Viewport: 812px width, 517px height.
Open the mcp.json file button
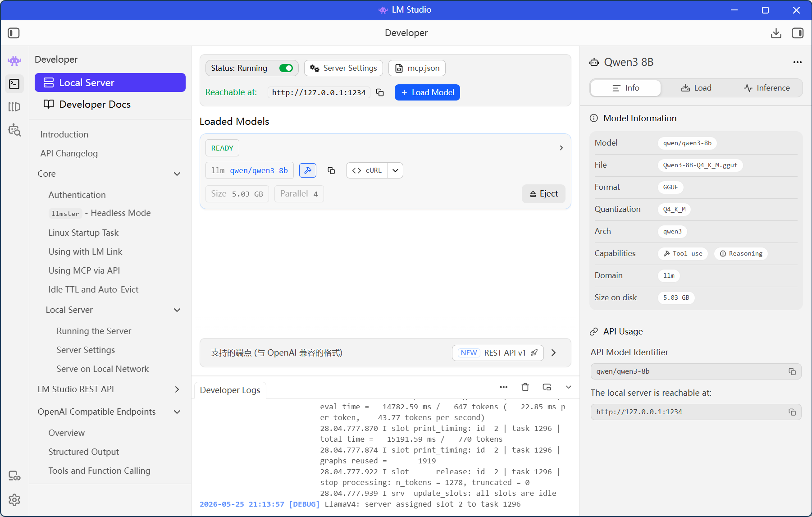(x=417, y=68)
